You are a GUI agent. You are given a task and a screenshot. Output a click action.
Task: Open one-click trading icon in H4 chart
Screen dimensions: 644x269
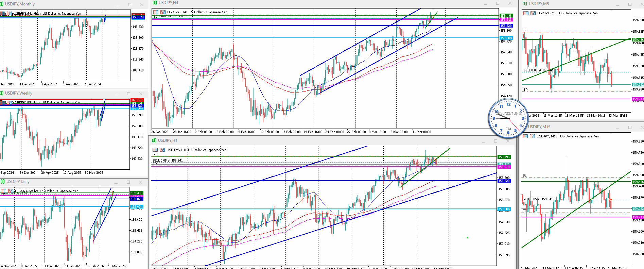[x=163, y=12]
